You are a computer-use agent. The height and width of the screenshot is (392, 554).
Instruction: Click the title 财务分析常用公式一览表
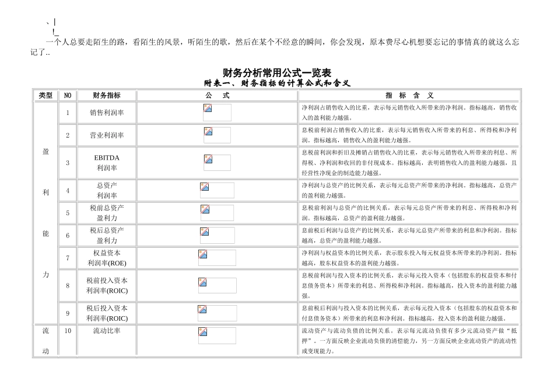277,73
